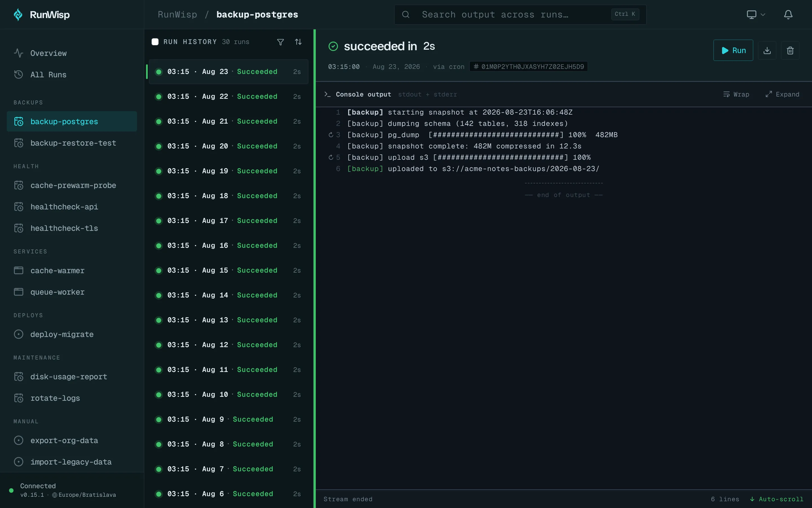Select backup-restore-test job
This screenshot has width=812, height=508.
click(x=72, y=143)
